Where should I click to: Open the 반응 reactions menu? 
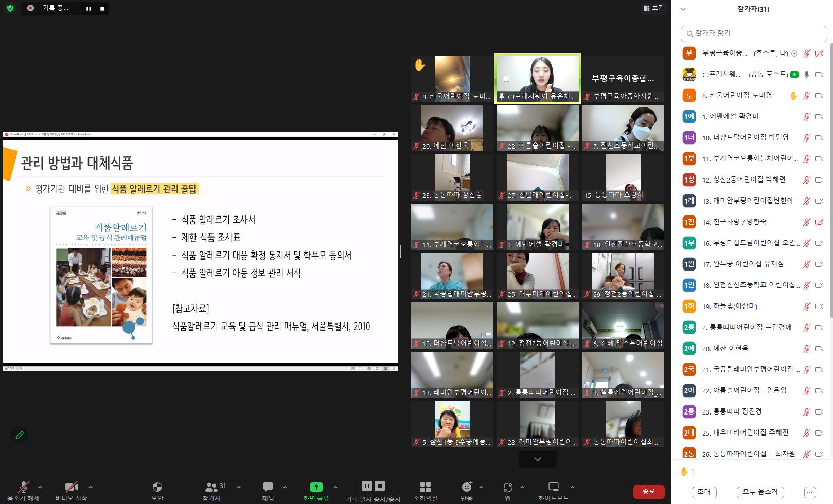click(467, 491)
